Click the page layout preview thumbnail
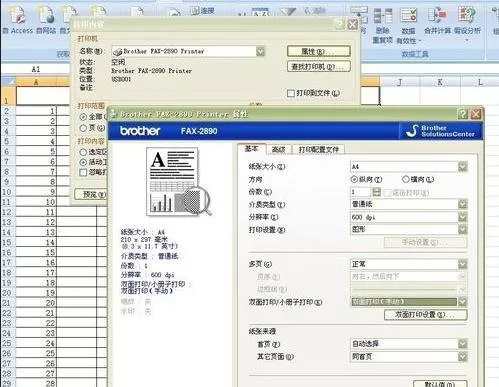Image resolution: width=499 pixels, height=387 pixels. click(x=179, y=182)
